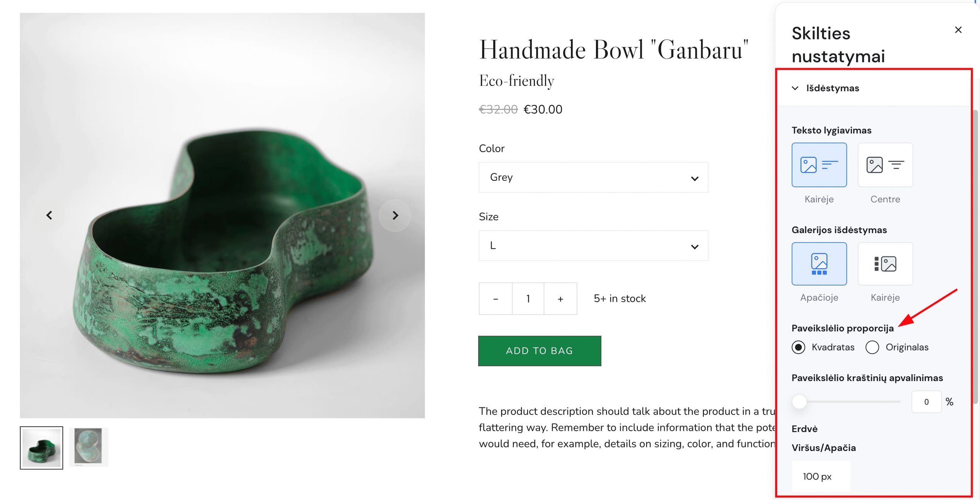Click the image corner rounding slider handle
This screenshot has width=980, height=500.
[x=799, y=402]
